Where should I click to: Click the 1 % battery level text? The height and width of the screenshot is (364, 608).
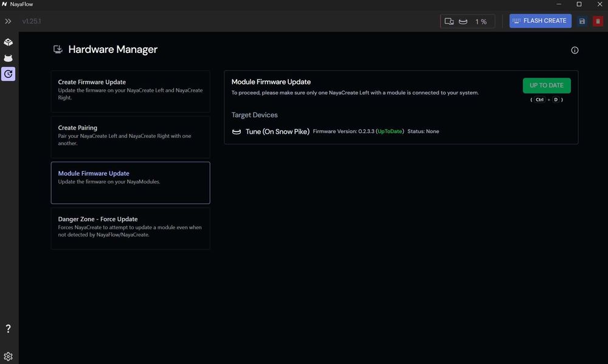pyautogui.click(x=481, y=22)
